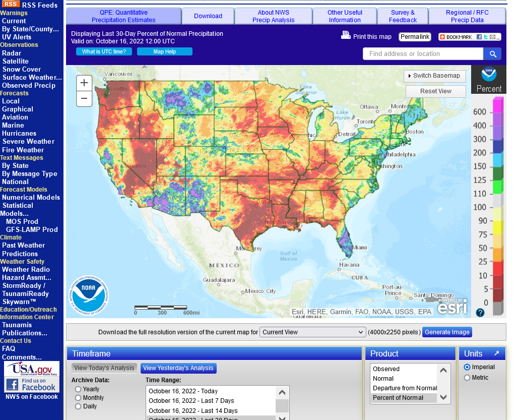Select Metric units
Screen dimensions: 518x420
pos(467,378)
